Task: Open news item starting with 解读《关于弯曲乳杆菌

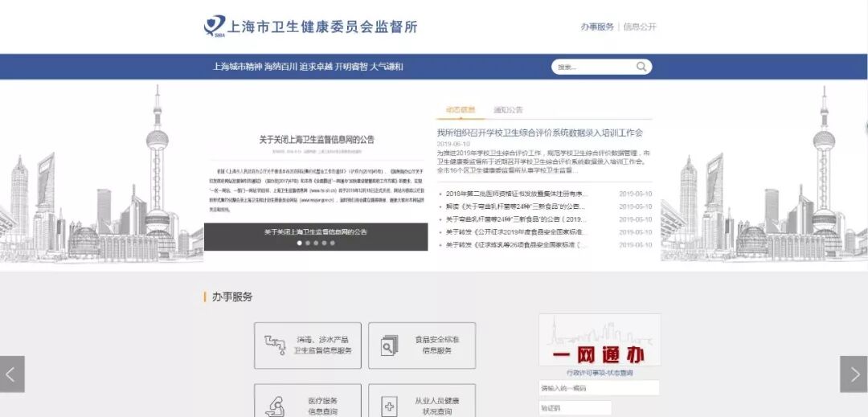Action: pyautogui.click(x=516, y=206)
